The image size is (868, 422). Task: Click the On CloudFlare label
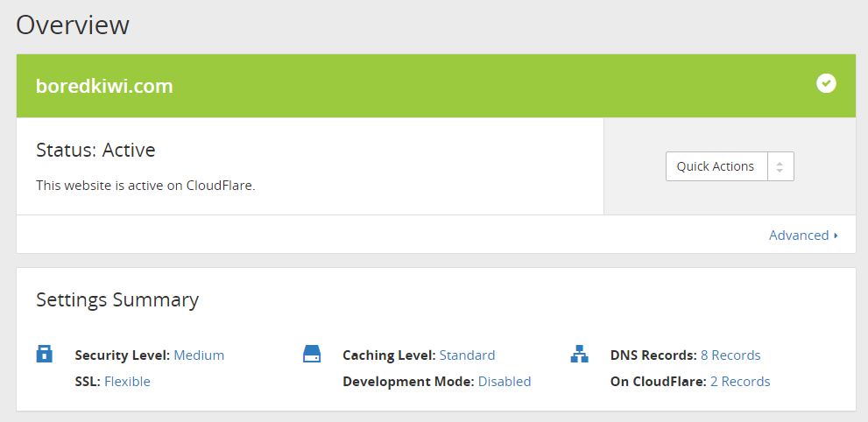[658, 382]
